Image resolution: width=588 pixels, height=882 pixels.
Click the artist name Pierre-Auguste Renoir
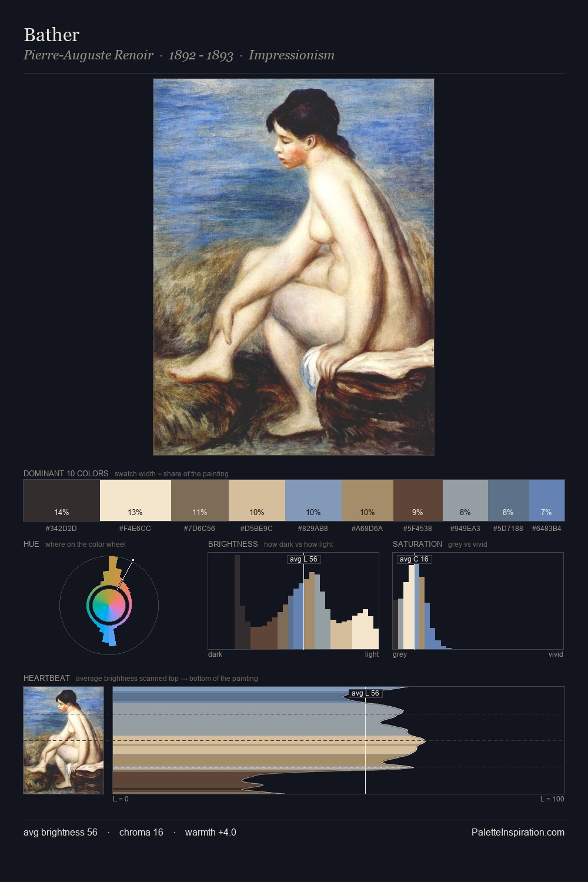coord(89,55)
